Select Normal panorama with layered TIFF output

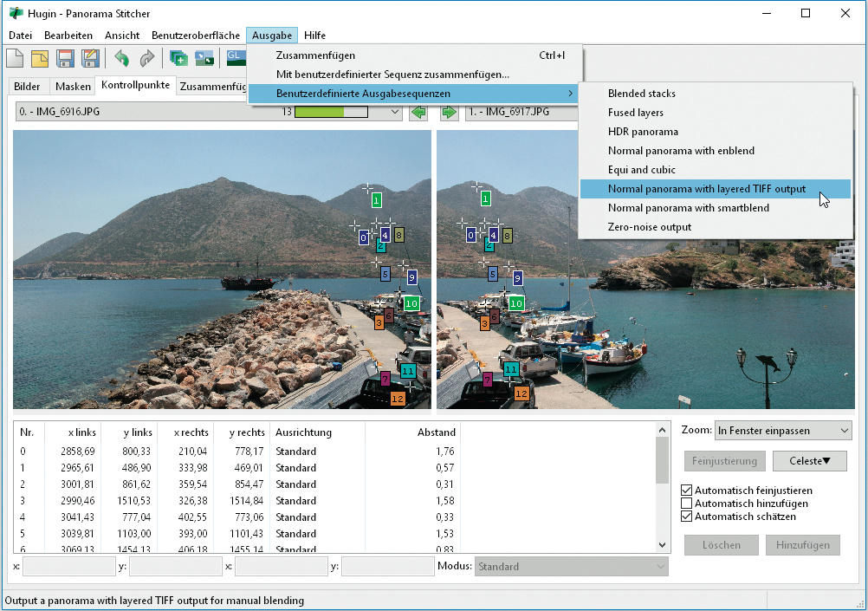(706, 189)
